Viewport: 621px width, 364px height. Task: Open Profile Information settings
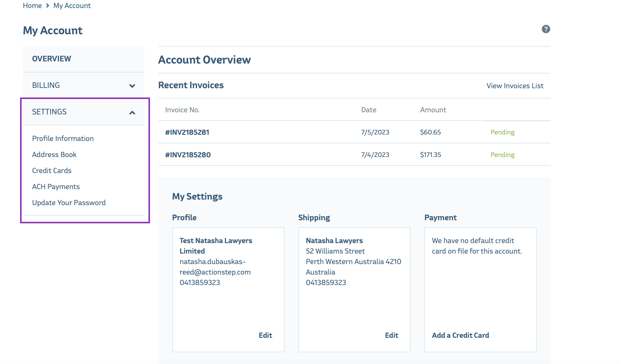click(63, 139)
